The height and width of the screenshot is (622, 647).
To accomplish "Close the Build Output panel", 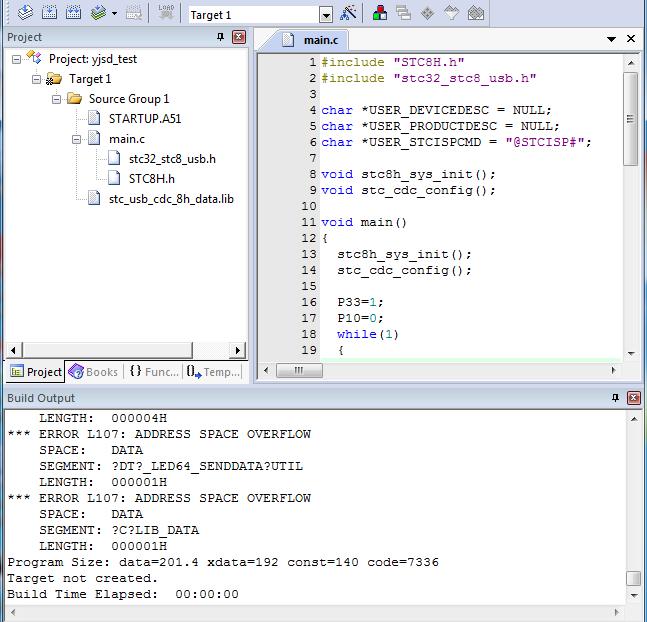I will pos(634,398).
